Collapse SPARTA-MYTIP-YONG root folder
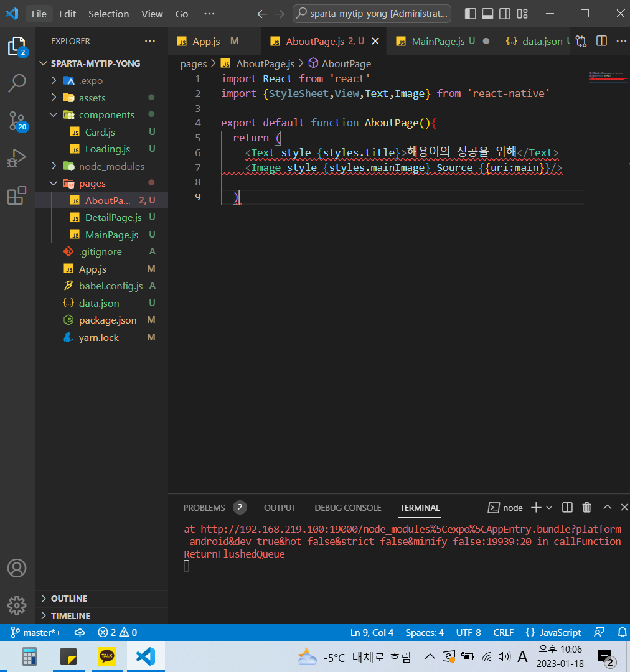The image size is (630, 672). coord(101,63)
